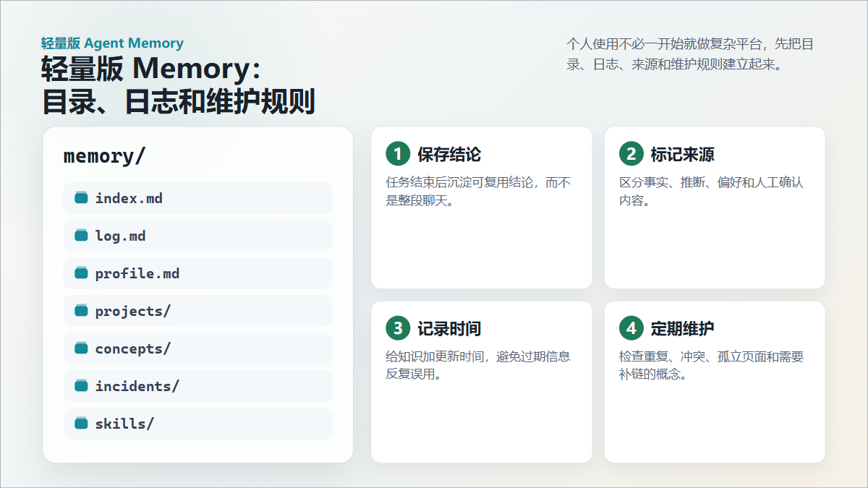Viewport: 868px width, 488px height.
Task: Click the 轻量版 Agent Memory subtitle
Action: (113, 43)
